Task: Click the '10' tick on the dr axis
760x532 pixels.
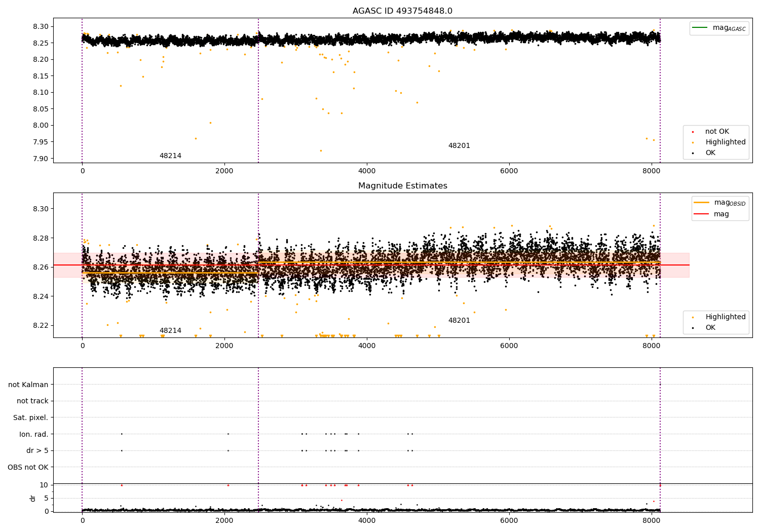Action: (44, 485)
